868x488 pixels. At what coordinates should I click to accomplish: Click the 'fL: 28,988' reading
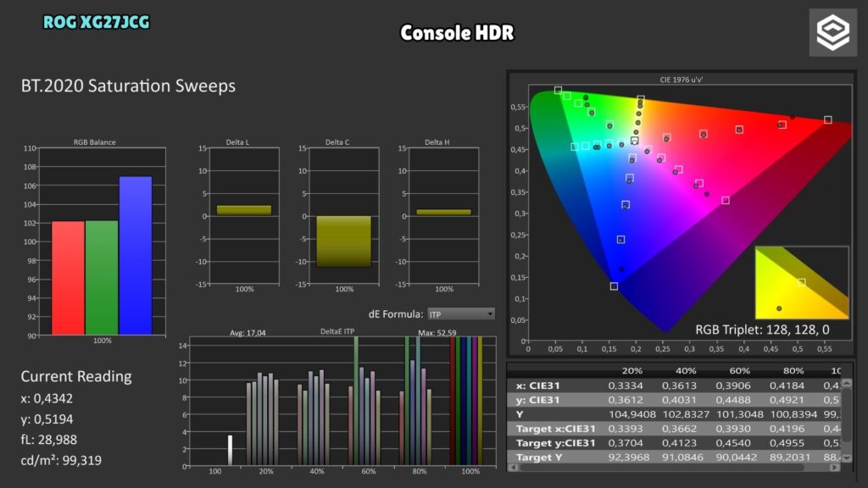pyautogui.click(x=48, y=440)
